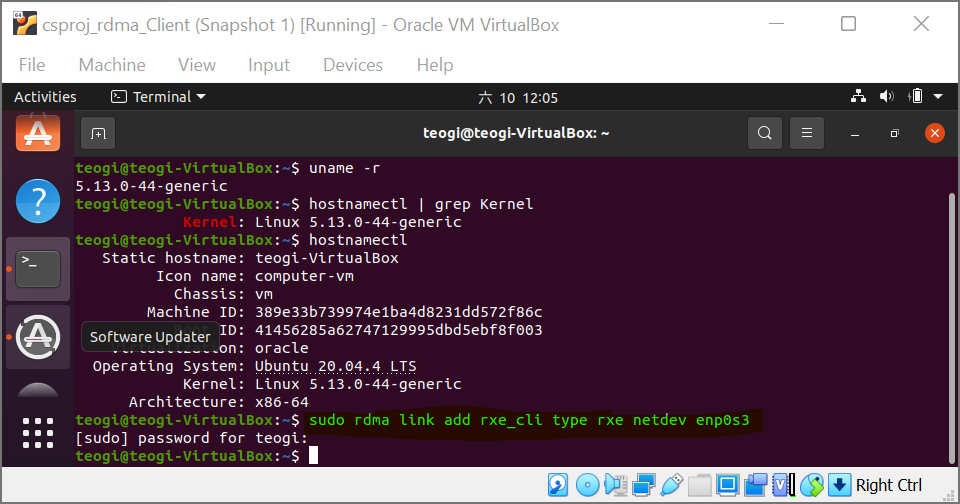Minimize the terminal window
This screenshot has width=960, height=504.
pyautogui.click(x=855, y=134)
